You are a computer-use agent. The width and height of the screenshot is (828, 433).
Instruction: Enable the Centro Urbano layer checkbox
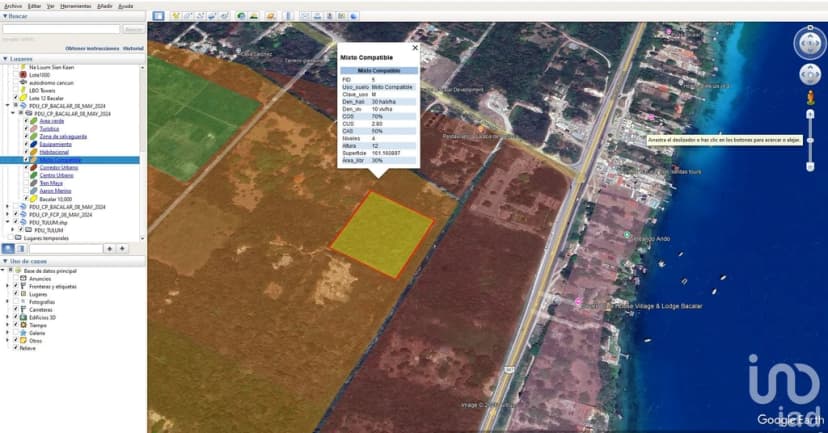point(26,175)
